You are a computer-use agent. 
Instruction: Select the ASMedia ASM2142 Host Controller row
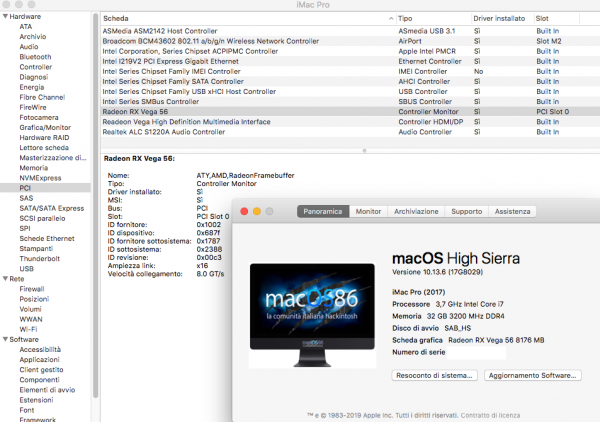pyautogui.click(x=350, y=31)
